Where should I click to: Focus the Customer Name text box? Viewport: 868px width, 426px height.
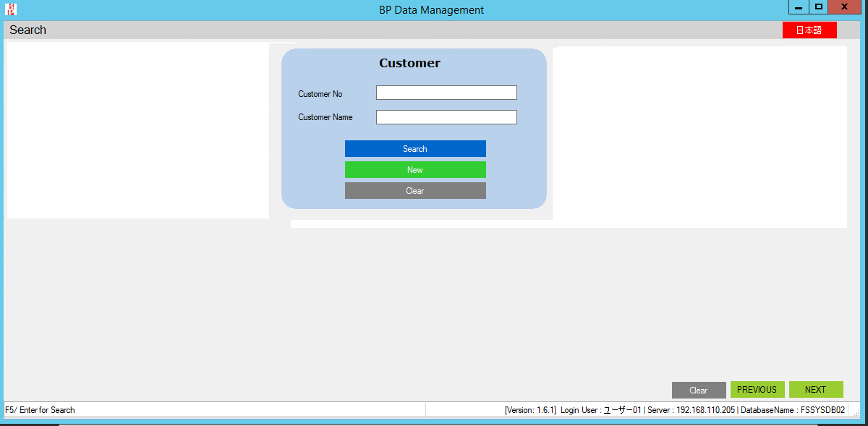(446, 117)
